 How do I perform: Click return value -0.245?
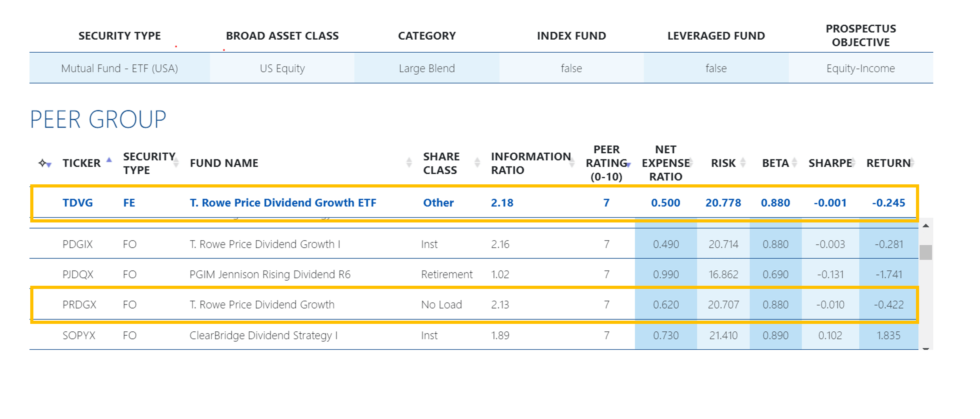[x=888, y=203]
